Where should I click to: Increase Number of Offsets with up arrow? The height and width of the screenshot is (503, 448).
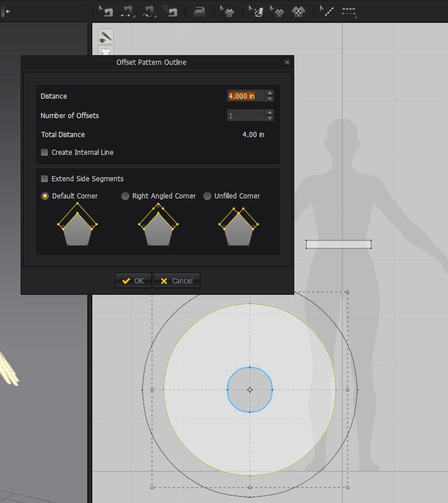point(270,112)
